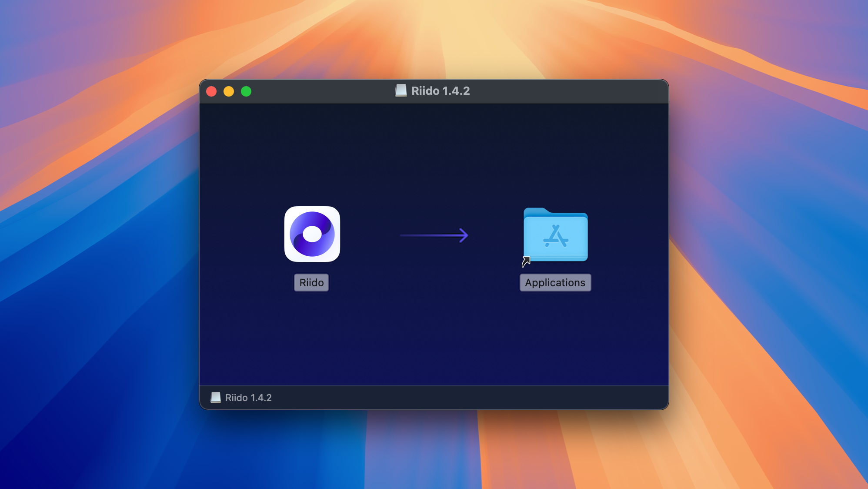Click the Applications label under the folder
Image resolution: width=868 pixels, height=489 pixels.
(x=555, y=282)
